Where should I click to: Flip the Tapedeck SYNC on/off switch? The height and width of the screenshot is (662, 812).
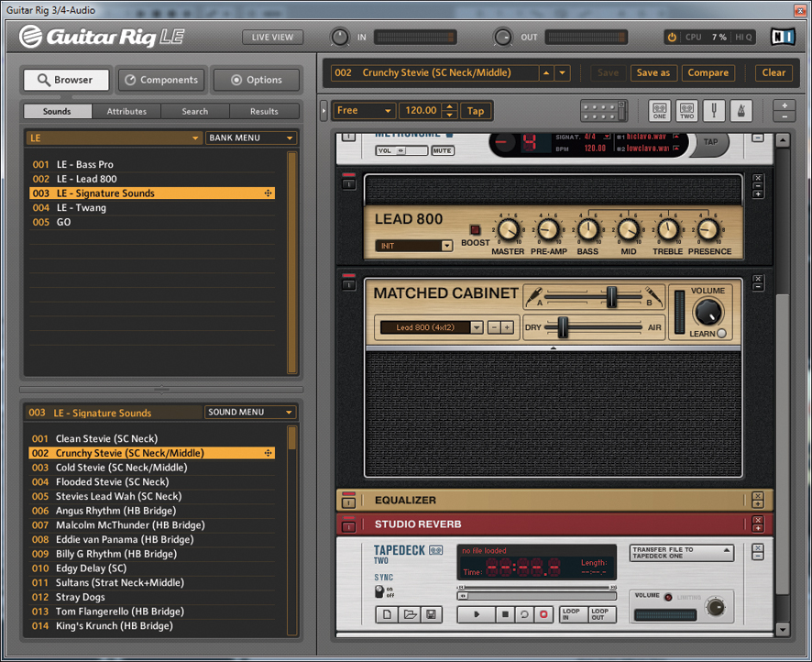380,591
